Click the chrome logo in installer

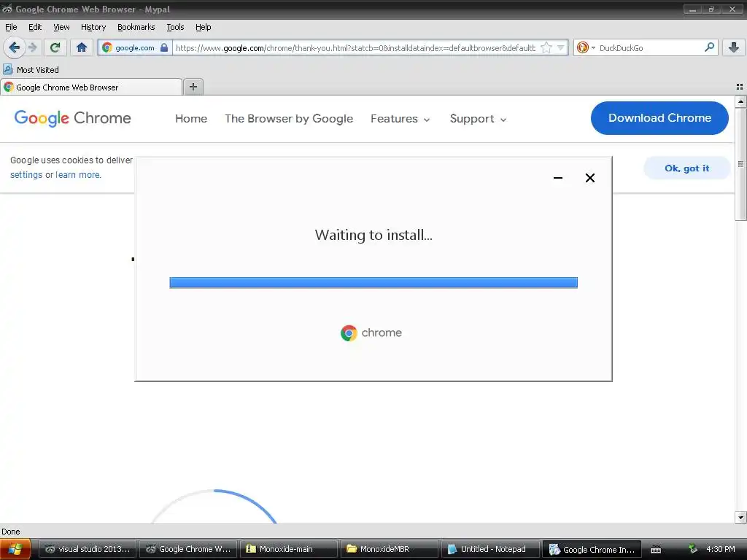[x=371, y=332]
